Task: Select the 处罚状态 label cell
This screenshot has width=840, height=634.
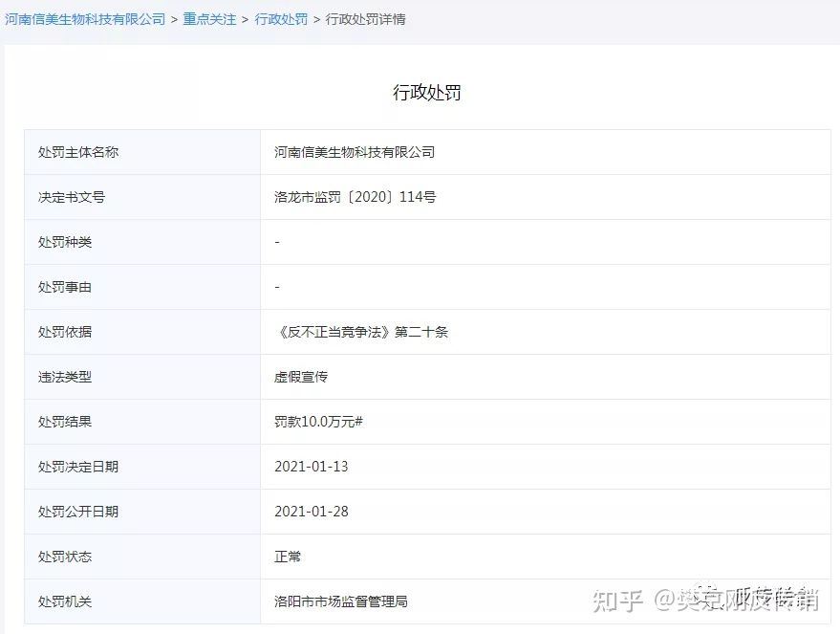Action: tap(142, 557)
